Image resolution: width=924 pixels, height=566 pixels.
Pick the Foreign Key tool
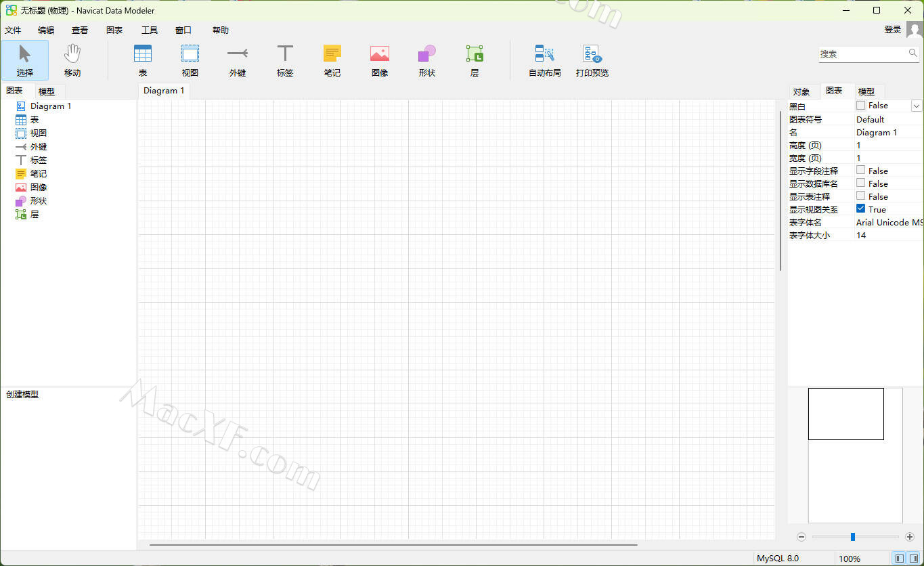238,60
